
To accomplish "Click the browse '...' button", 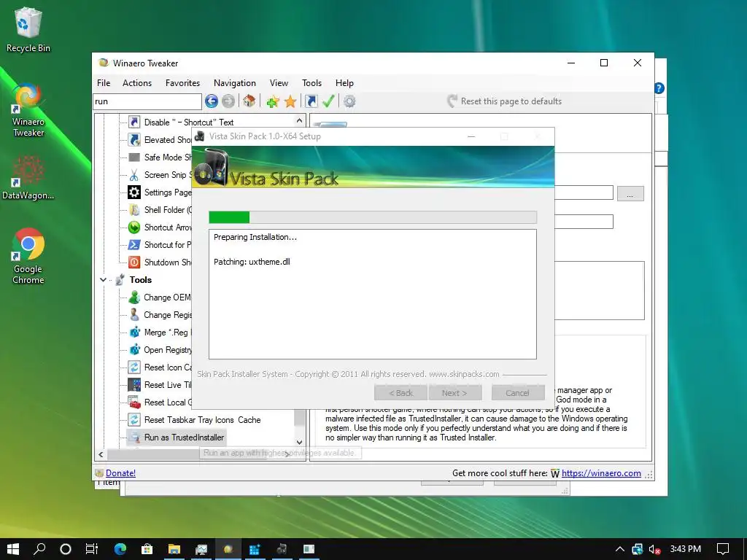I will point(630,194).
